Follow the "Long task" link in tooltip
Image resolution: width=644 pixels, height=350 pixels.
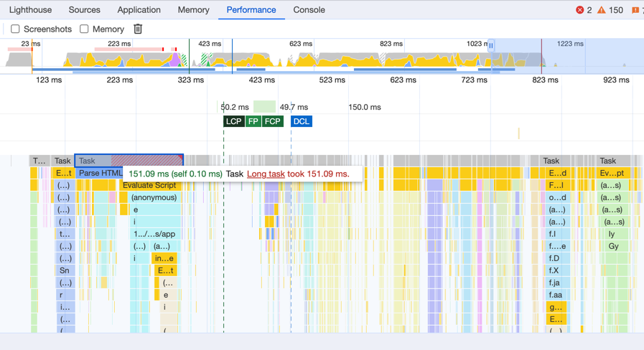tap(266, 174)
